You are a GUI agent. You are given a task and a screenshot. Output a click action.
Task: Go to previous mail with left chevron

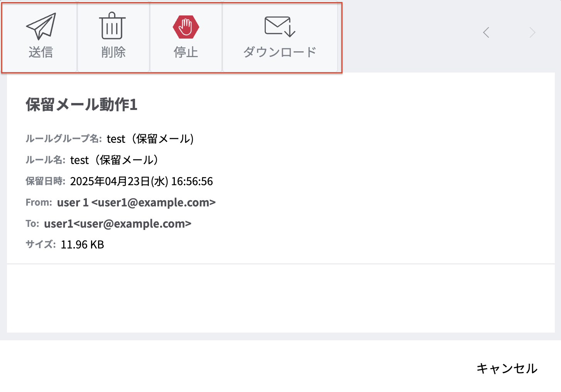(x=486, y=32)
